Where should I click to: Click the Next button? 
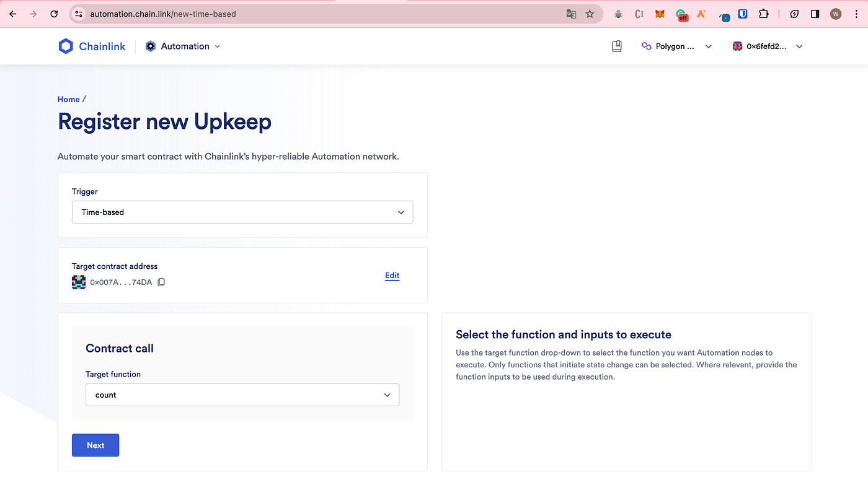(x=95, y=445)
